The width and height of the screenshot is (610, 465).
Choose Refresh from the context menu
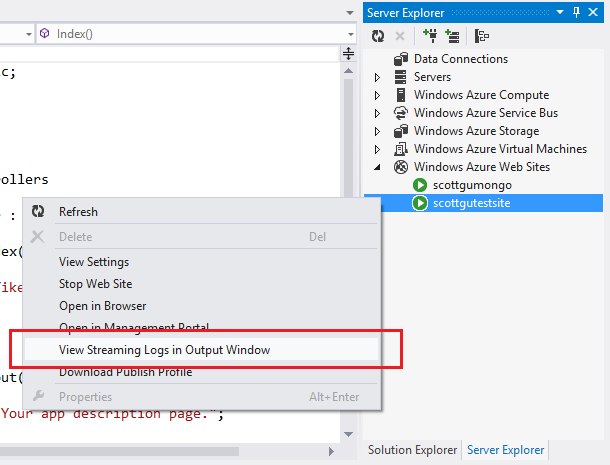point(201,212)
